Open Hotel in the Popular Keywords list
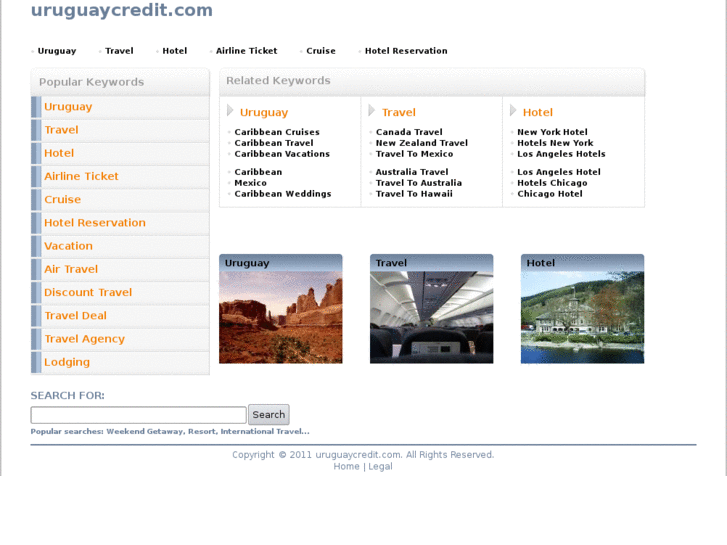 [59, 153]
